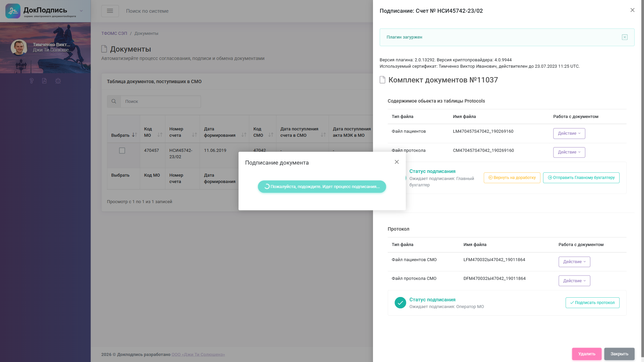
Task: Open 'Действие' dropdown for Файл пациентов
Action: (569, 133)
